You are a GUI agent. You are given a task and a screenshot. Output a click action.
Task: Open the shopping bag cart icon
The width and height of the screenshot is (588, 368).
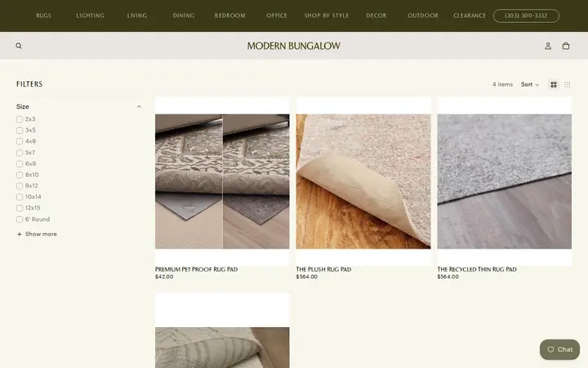click(x=566, y=46)
